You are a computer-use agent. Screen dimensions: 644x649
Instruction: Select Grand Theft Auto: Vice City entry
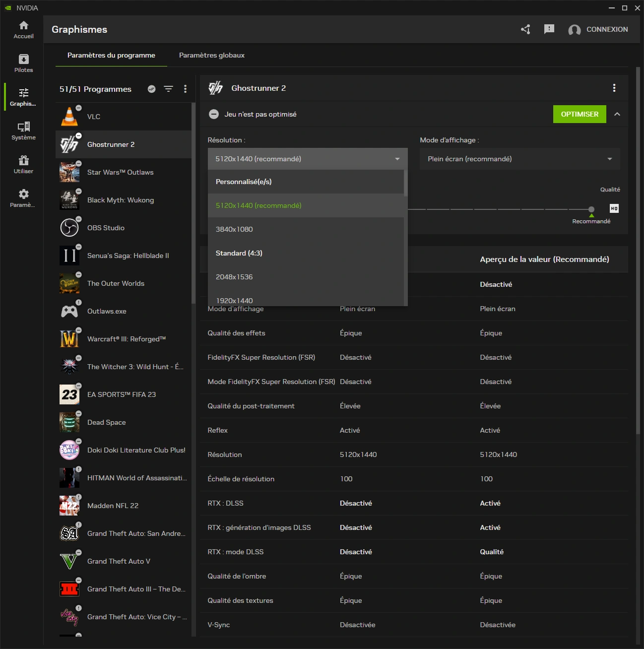(x=124, y=617)
